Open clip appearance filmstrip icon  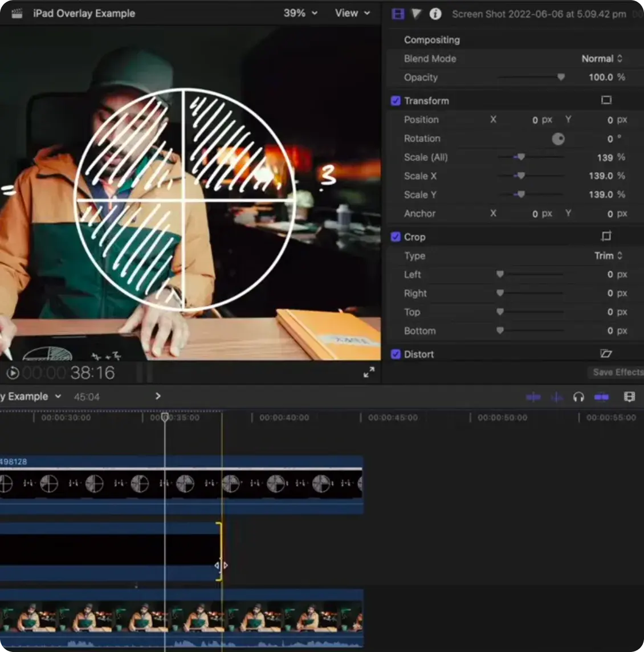click(629, 397)
